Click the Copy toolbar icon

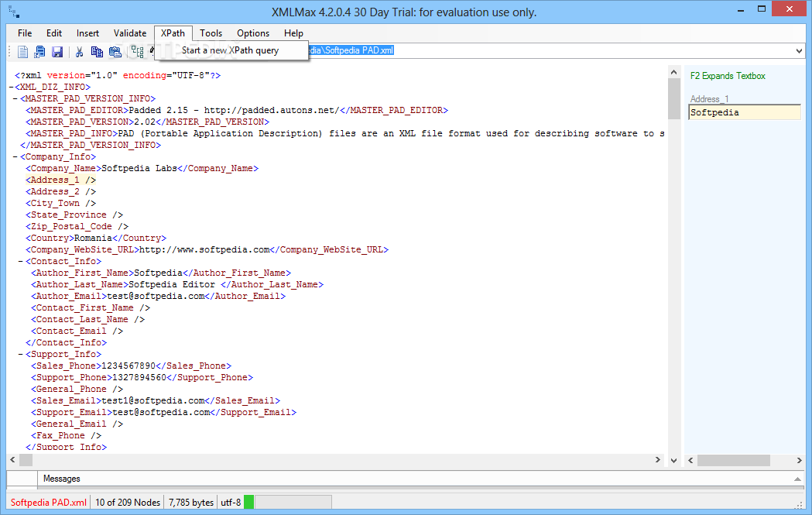point(97,51)
